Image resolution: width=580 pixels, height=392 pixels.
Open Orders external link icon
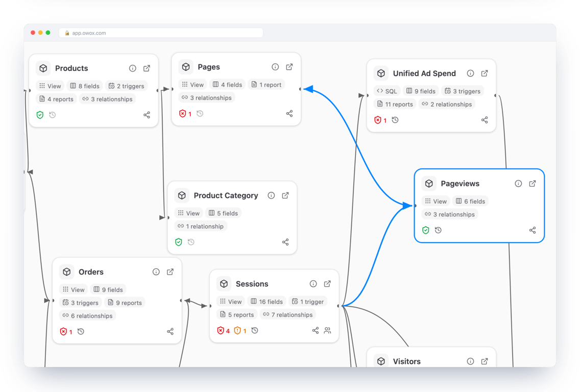coord(170,272)
